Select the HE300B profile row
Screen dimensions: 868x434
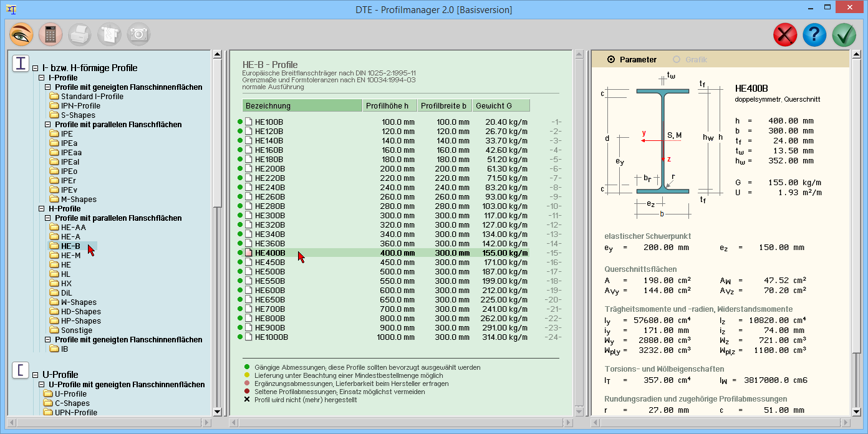[x=270, y=216]
